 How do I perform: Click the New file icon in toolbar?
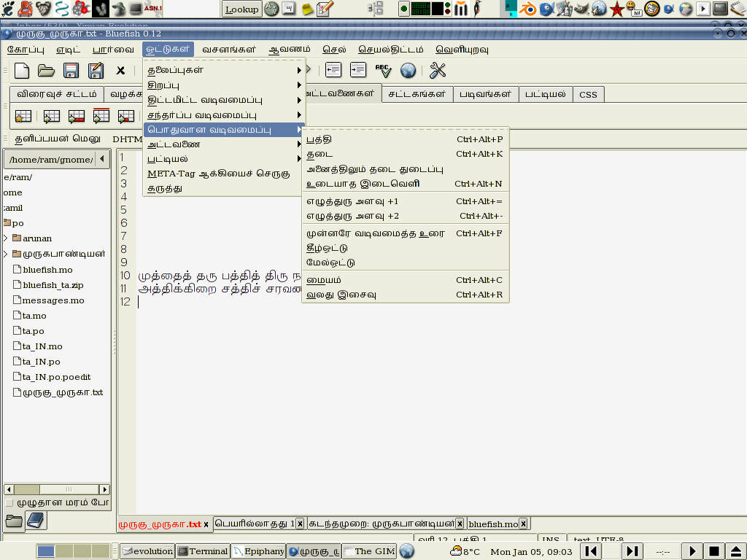[x=22, y=71]
